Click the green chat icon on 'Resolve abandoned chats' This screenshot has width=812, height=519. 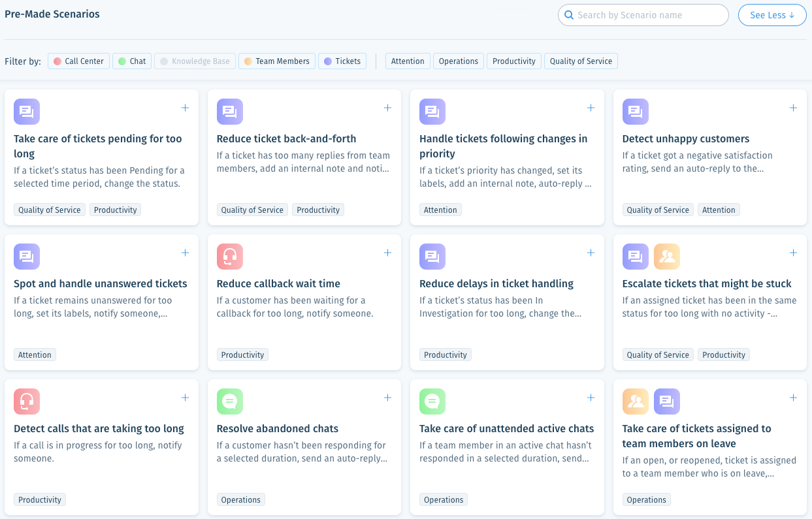[x=230, y=401]
